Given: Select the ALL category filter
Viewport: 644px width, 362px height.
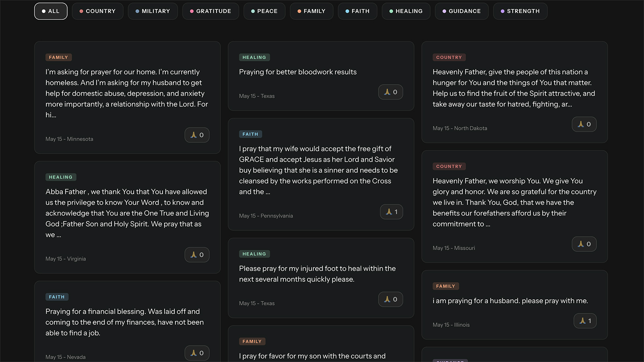Looking at the screenshot, I should [51, 11].
